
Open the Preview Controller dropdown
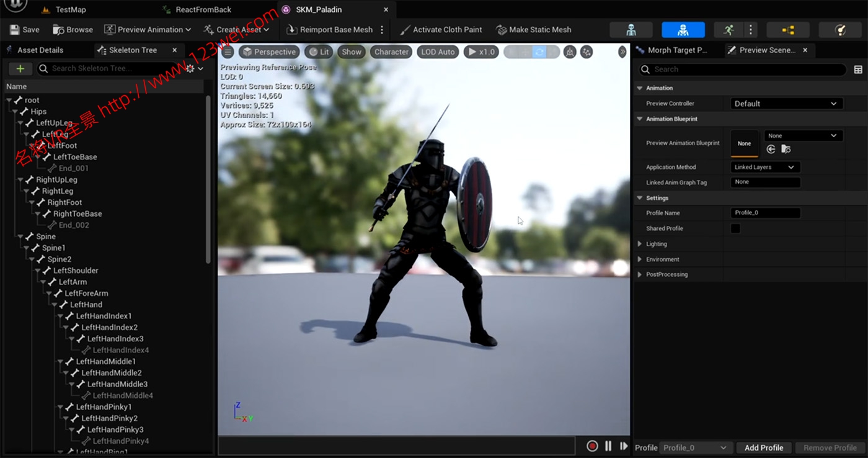pyautogui.click(x=785, y=104)
